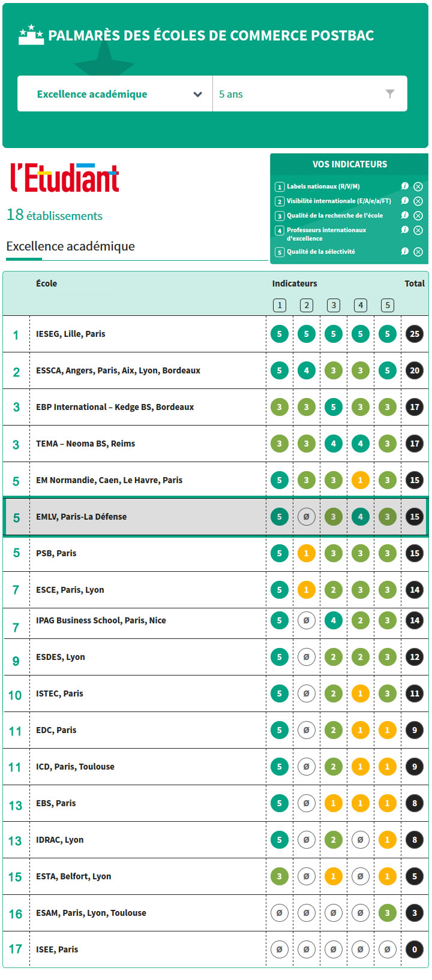Sort by the Total column header
The image size is (432, 980).
coord(415,284)
